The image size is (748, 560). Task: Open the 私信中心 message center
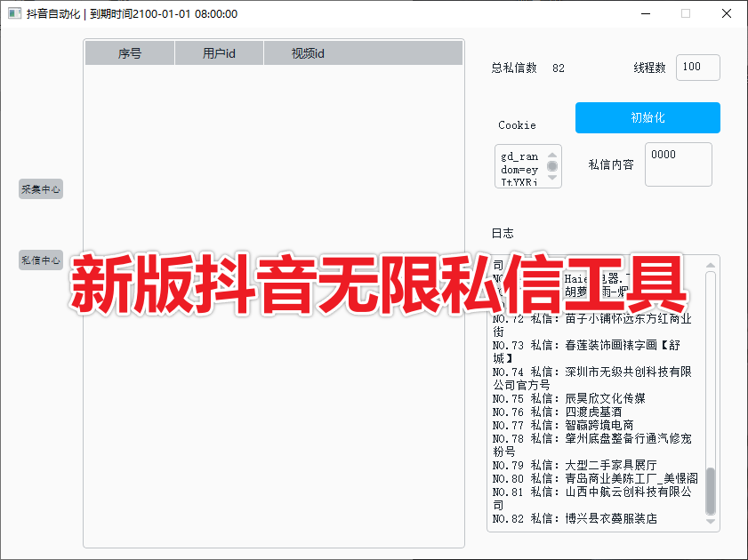pos(41,260)
